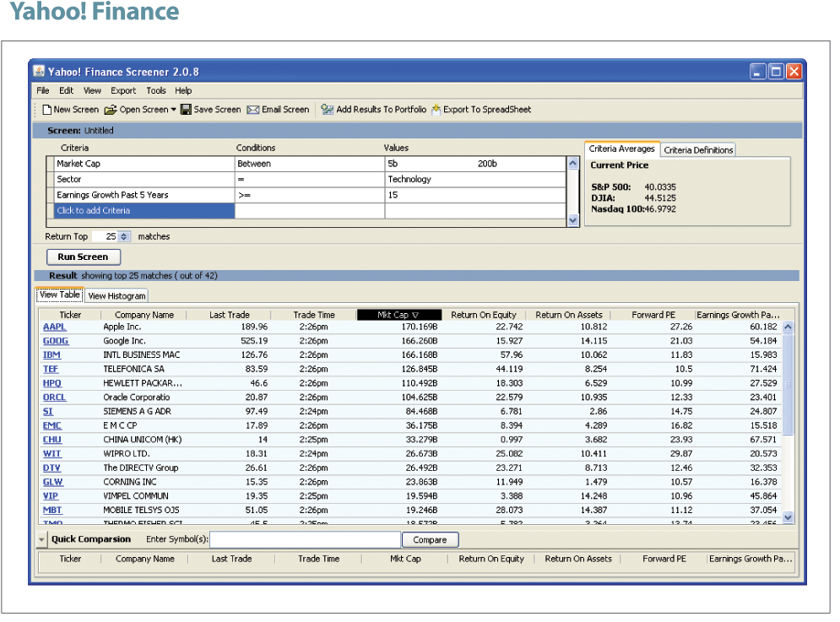Collapse the Quick Comparison panel arrow

pyautogui.click(x=42, y=540)
